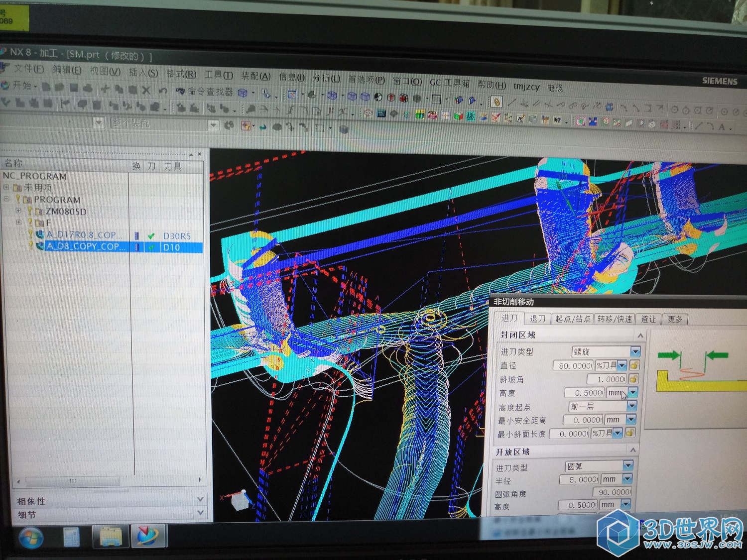This screenshot has height=560, width=747.
Task: Click the teal 级 toolbar icon
Action: (471, 116)
